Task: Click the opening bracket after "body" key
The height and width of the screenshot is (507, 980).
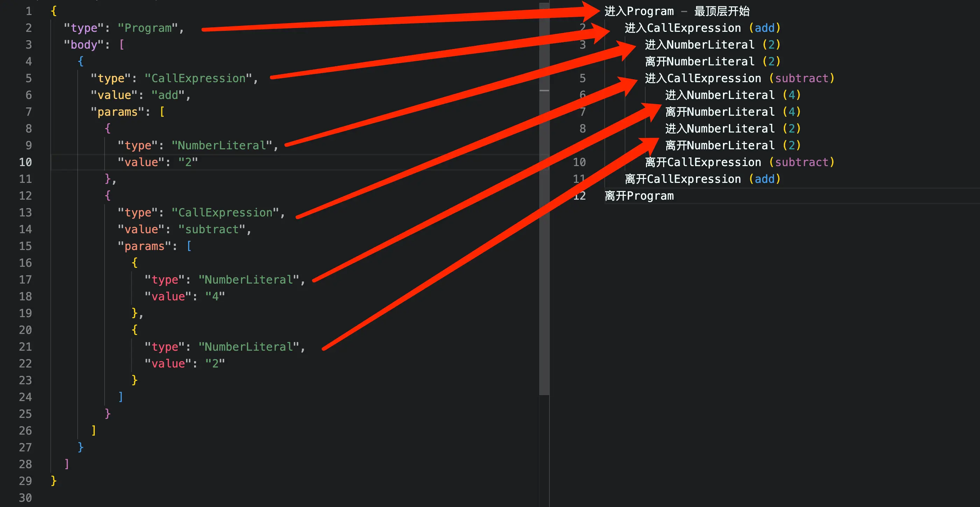Action: point(122,45)
